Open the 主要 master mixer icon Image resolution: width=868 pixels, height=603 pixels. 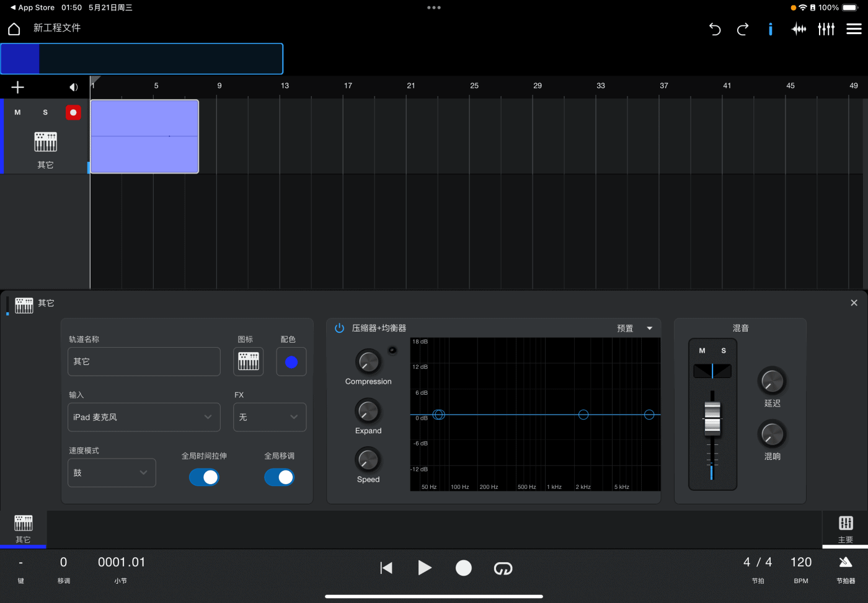[846, 523]
